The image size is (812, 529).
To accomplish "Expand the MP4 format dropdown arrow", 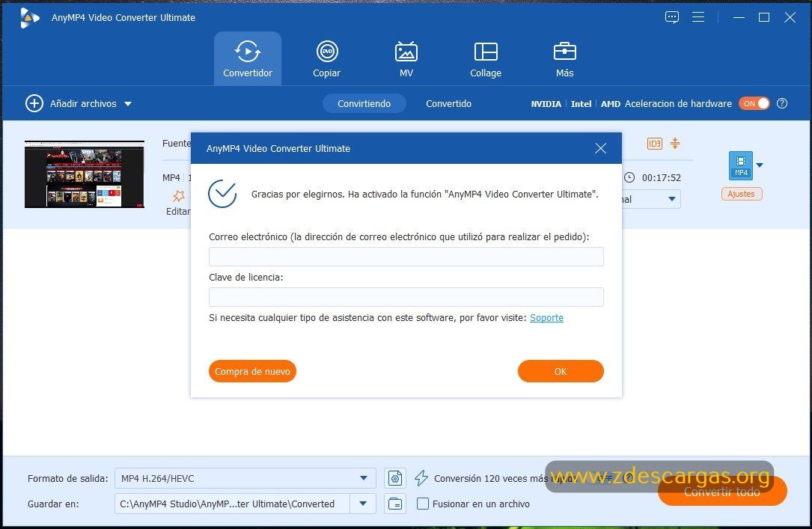I will point(760,165).
